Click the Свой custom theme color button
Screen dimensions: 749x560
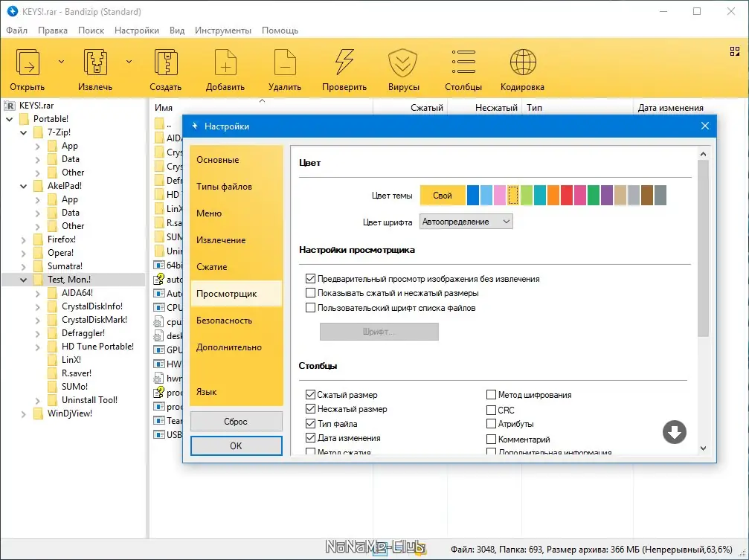tap(443, 196)
